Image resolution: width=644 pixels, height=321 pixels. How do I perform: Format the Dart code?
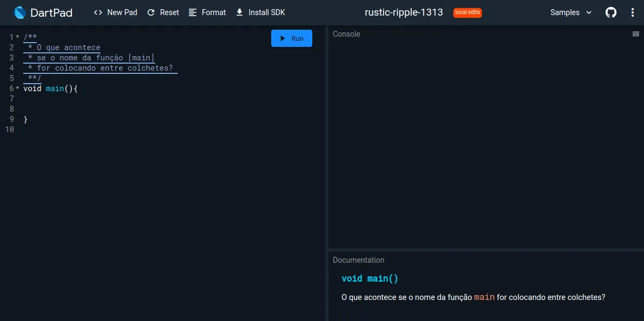(207, 12)
